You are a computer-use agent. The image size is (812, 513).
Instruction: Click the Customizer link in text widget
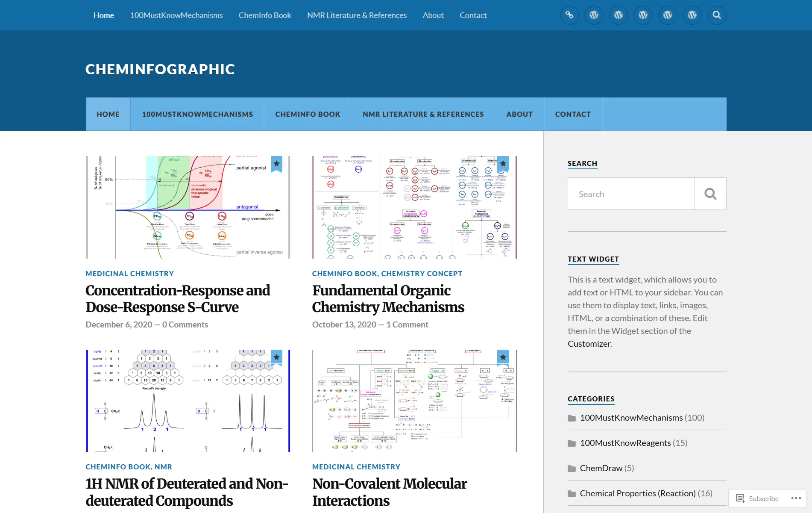[x=589, y=344]
